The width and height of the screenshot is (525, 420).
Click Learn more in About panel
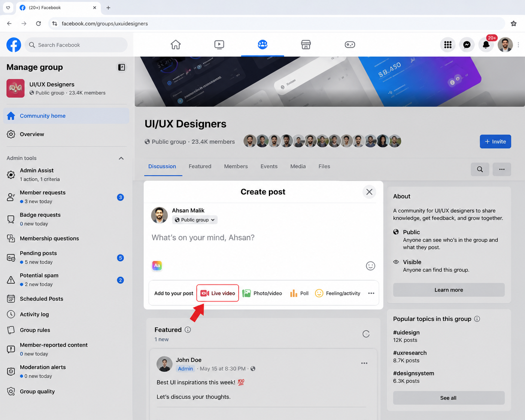449,290
